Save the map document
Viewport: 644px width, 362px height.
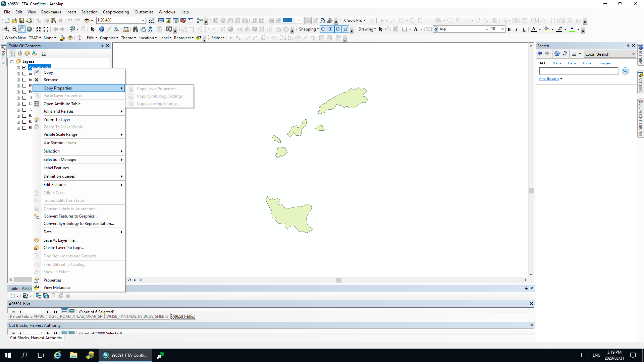(22, 20)
